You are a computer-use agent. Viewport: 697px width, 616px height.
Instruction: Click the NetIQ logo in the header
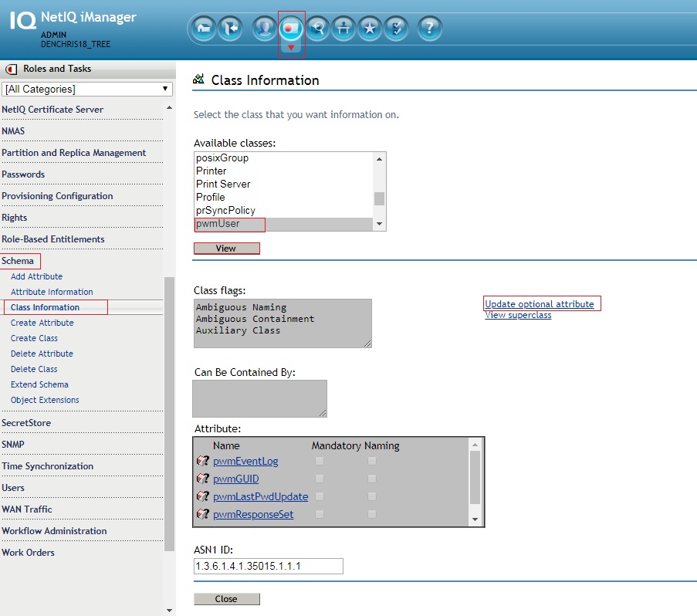(23, 20)
